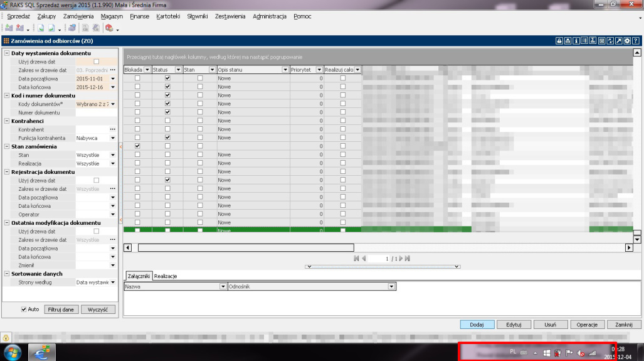The width and height of the screenshot is (644, 361).
Task: Click the RAKS app icon in taskbar
Action: click(42, 352)
